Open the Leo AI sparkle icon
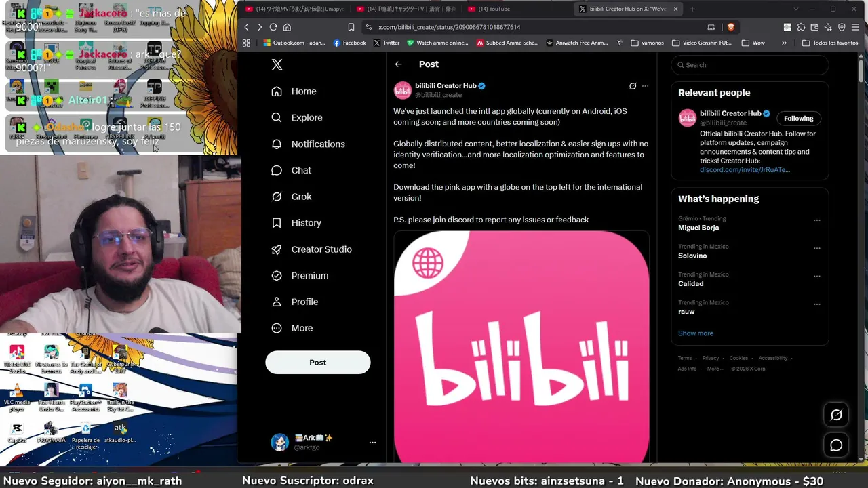This screenshot has width=868, height=488. [x=828, y=27]
